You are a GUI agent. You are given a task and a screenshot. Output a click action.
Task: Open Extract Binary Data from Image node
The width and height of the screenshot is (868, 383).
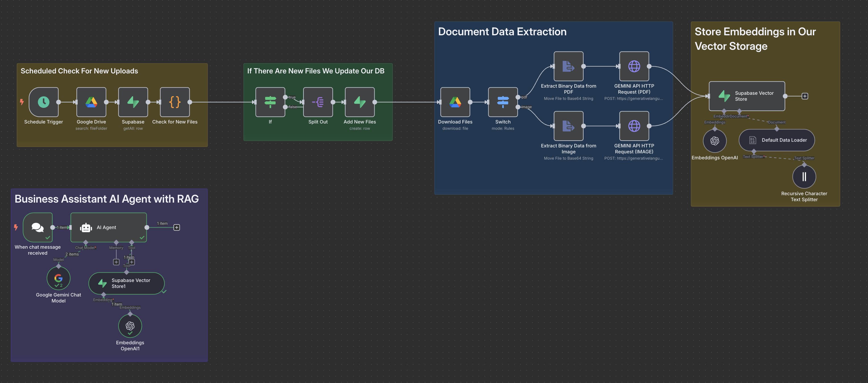click(569, 126)
